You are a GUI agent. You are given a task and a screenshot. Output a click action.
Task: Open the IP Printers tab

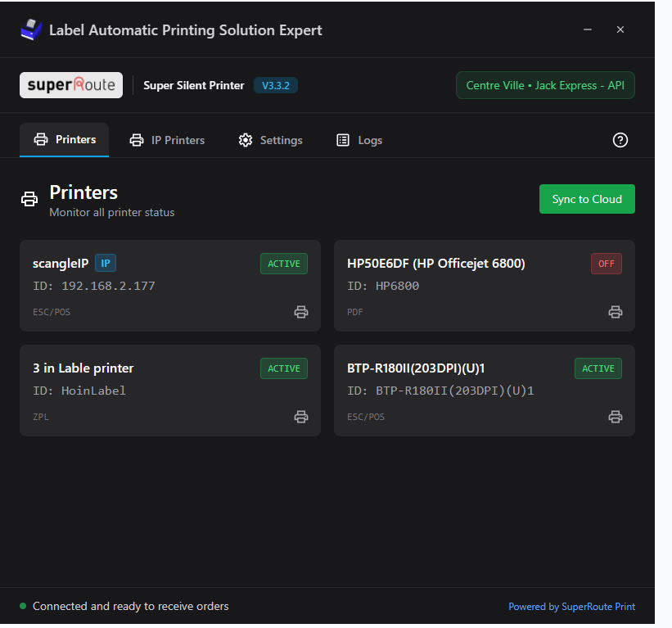167,140
